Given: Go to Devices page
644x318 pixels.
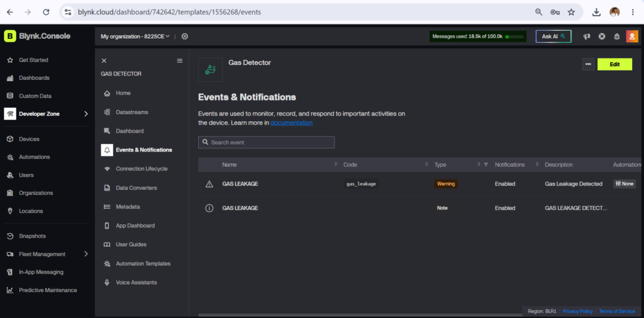Looking at the screenshot, I should tap(29, 139).
